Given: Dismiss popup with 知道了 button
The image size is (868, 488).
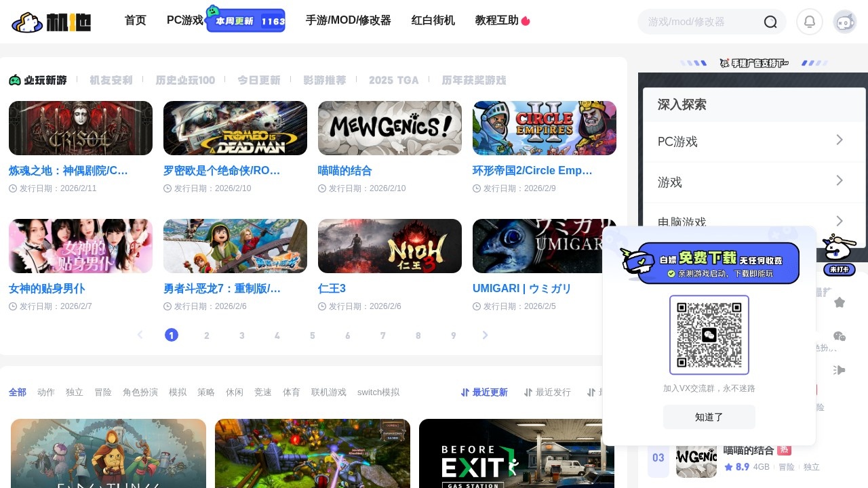Looking at the screenshot, I should (x=709, y=417).
